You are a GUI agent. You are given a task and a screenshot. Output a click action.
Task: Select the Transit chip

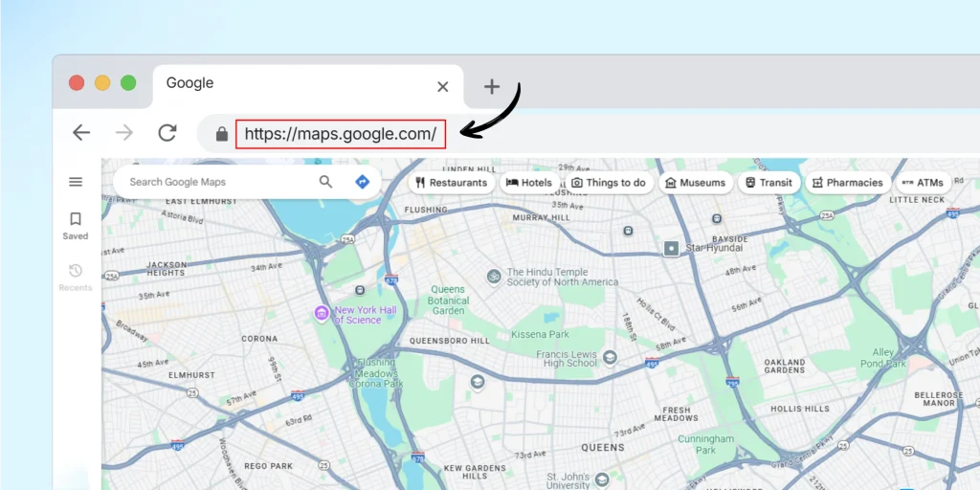coord(768,183)
